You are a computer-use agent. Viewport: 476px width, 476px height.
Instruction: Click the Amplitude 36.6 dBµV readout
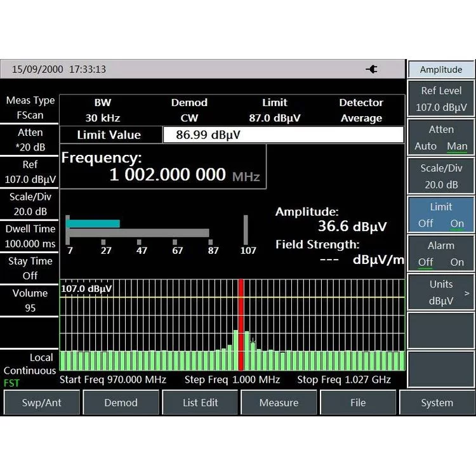(x=331, y=220)
